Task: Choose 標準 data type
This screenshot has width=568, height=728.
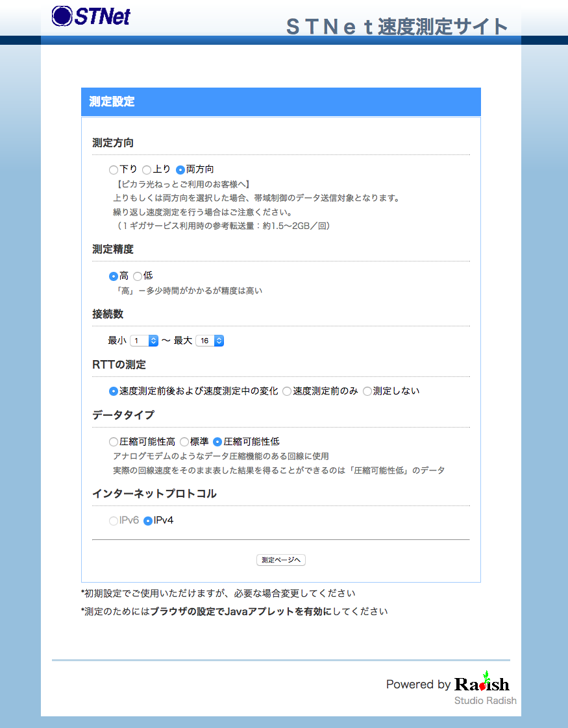Action: tap(184, 442)
